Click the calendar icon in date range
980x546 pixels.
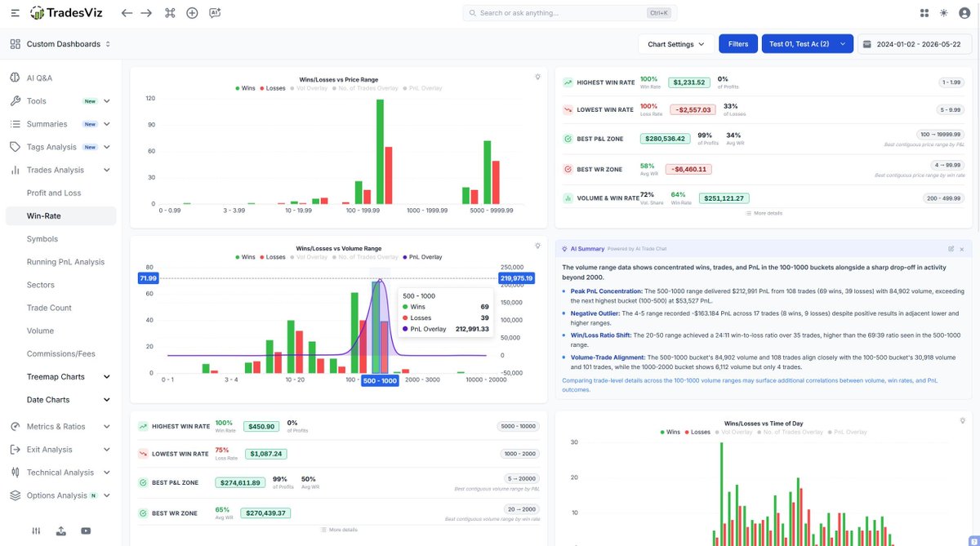(x=868, y=44)
